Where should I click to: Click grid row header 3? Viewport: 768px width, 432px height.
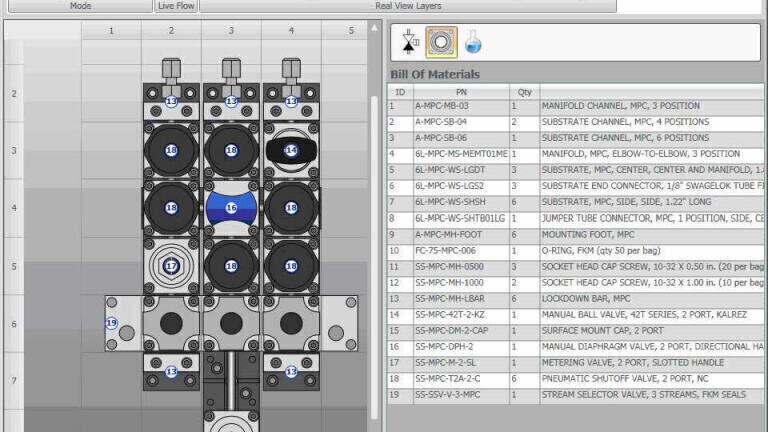coord(14,151)
